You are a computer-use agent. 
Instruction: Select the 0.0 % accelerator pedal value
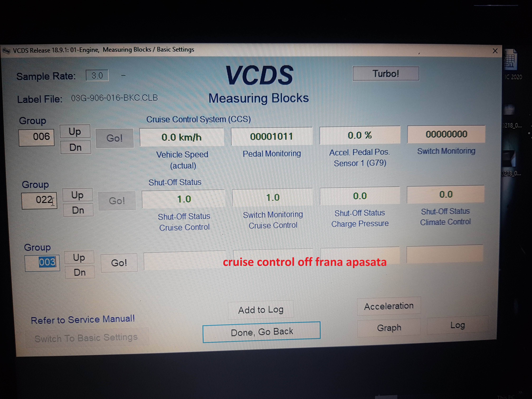(360, 135)
